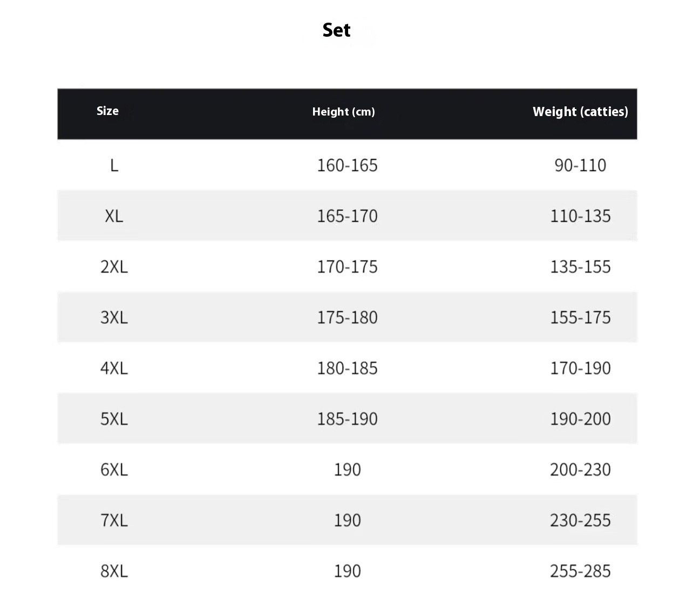The width and height of the screenshot is (693, 616).
Task: Click the 7XL size cell
Action: (114, 520)
